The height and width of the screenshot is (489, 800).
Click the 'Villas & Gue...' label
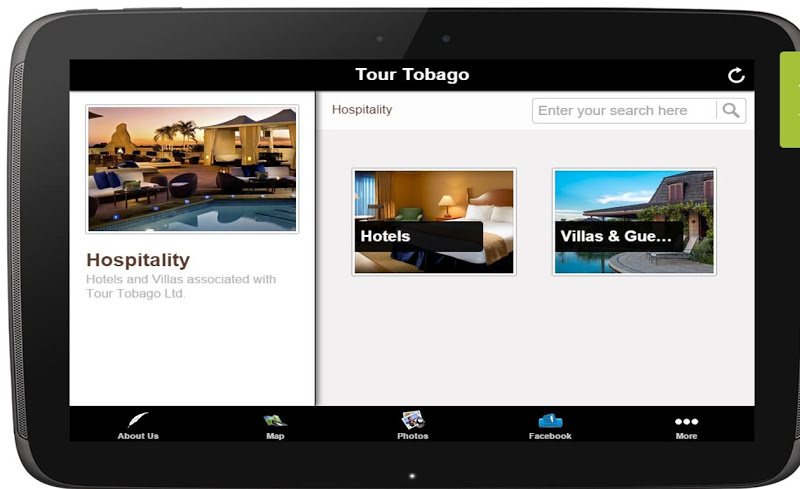(616, 236)
